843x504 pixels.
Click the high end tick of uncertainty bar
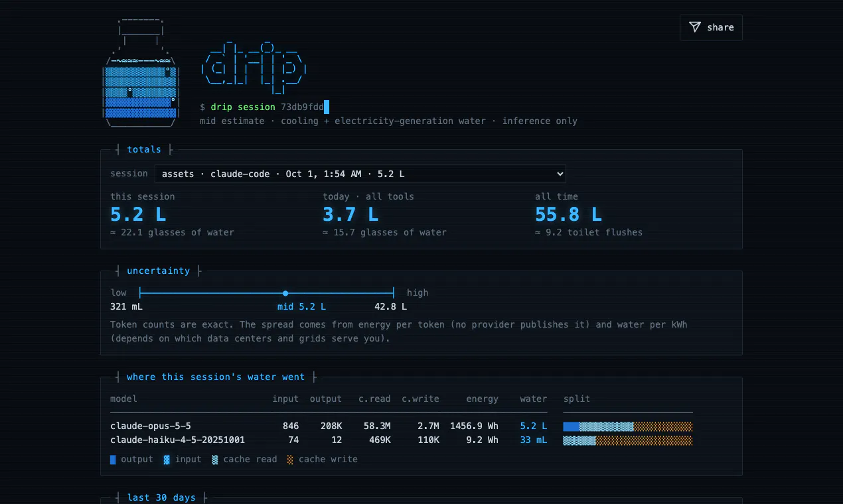point(394,293)
